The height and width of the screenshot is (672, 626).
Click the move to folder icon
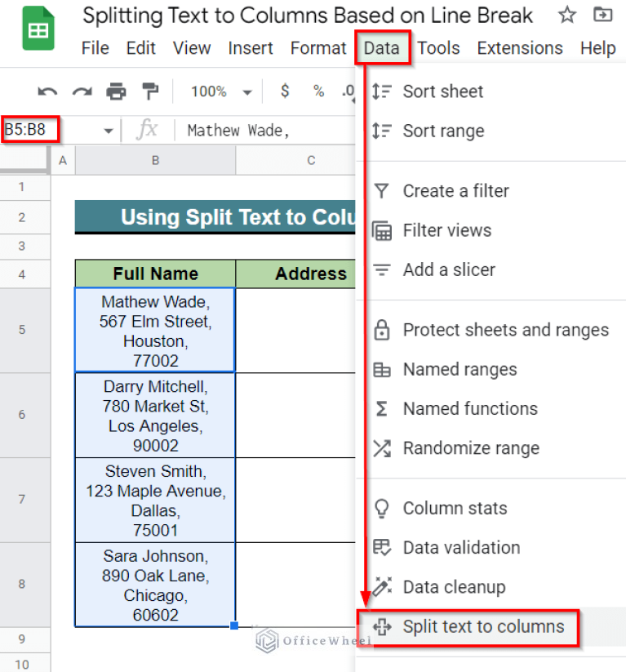(602, 15)
